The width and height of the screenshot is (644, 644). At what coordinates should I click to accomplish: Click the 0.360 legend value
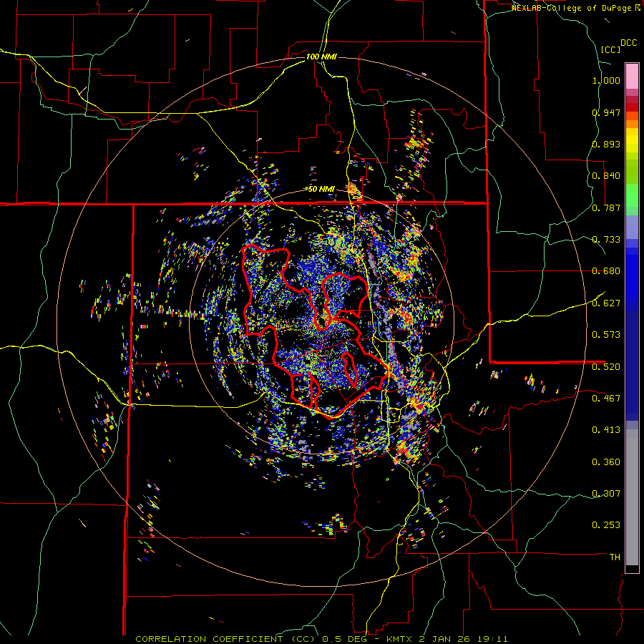pos(606,462)
